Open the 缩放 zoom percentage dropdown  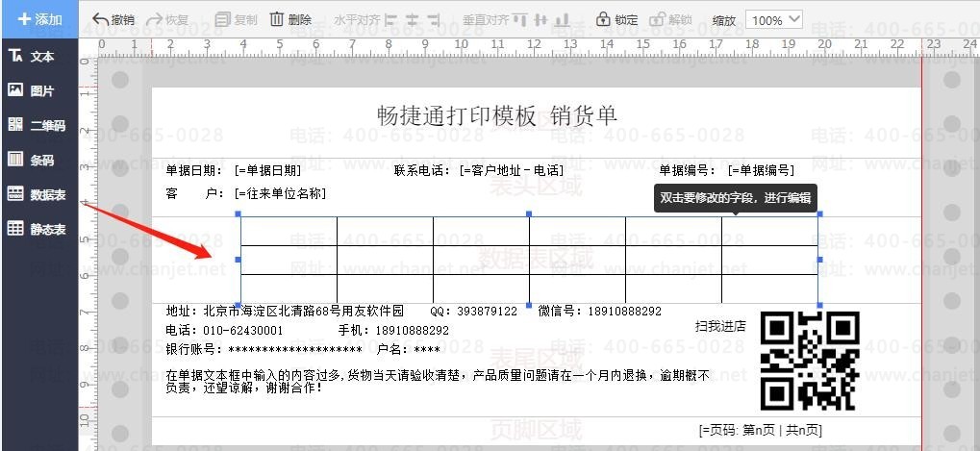(774, 20)
